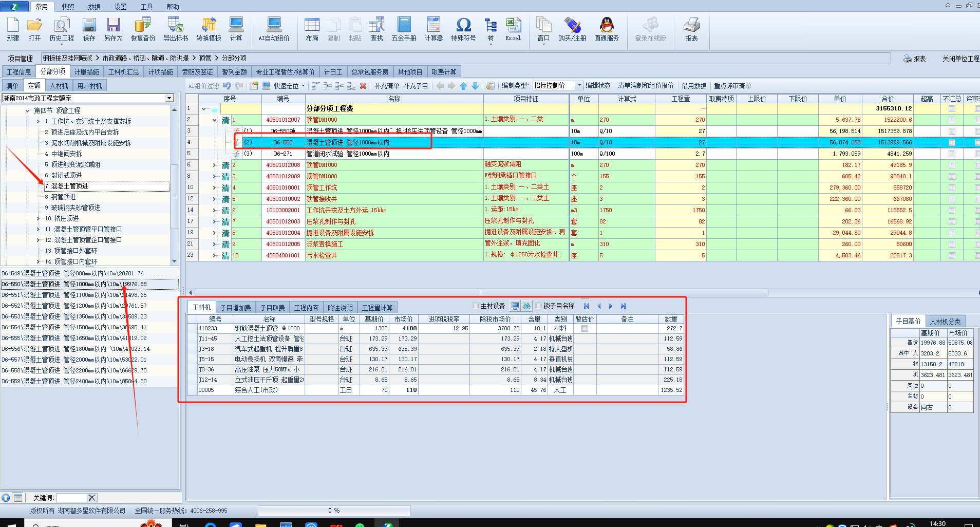Click 分部分项 breadcrumb link

tap(234, 58)
